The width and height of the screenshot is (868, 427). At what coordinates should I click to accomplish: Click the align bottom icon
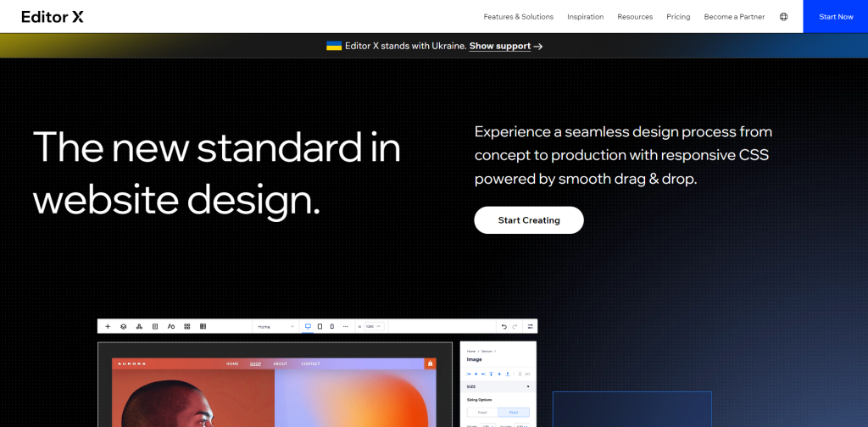click(508, 374)
